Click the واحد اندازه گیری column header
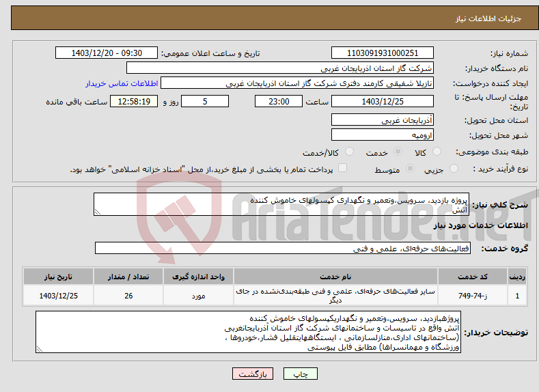 click(x=198, y=277)
